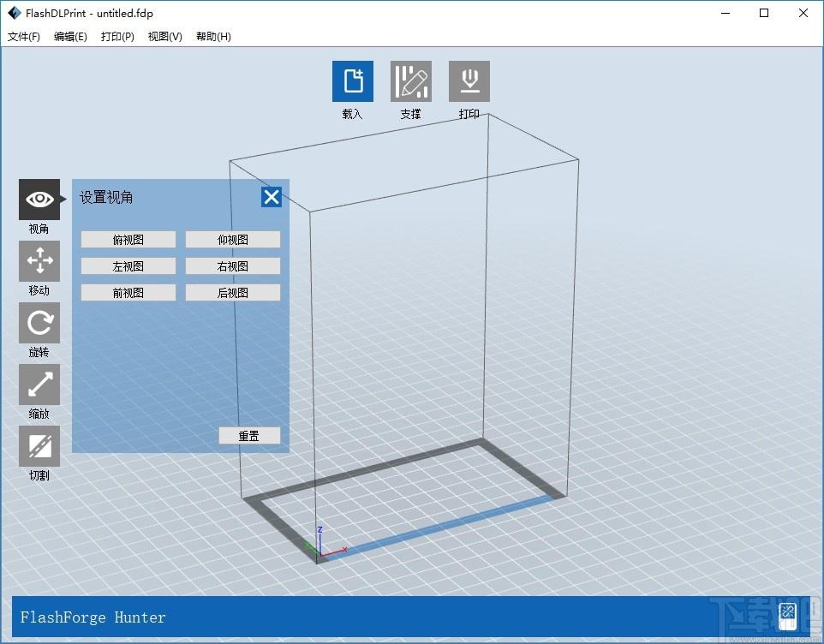Click the FlashDLPrint app logo in title bar

[15, 13]
